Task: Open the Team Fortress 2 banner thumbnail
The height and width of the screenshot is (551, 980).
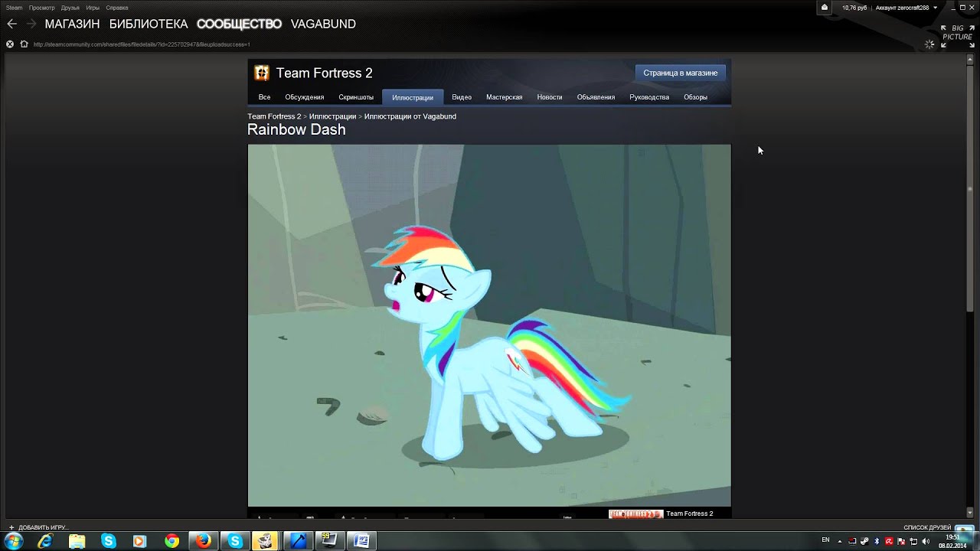Action: [635, 514]
